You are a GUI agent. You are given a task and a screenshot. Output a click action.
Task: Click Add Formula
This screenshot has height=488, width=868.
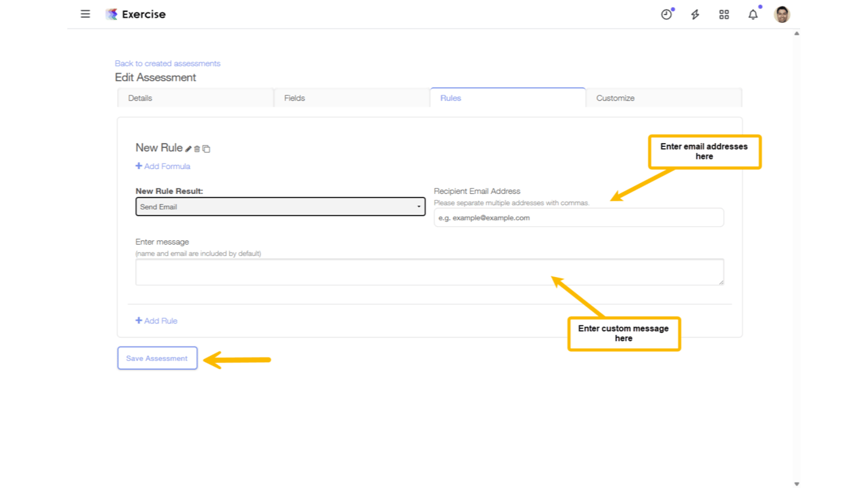click(x=163, y=166)
